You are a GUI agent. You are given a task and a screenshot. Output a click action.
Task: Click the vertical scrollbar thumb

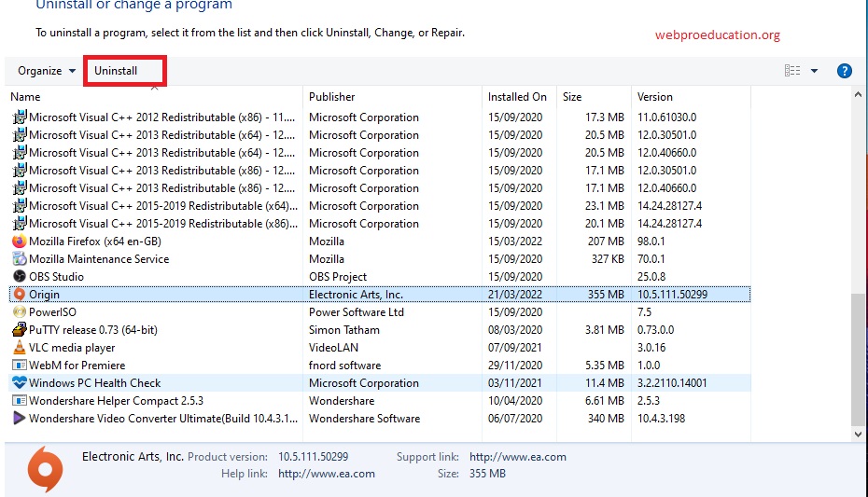pos(858,360)
